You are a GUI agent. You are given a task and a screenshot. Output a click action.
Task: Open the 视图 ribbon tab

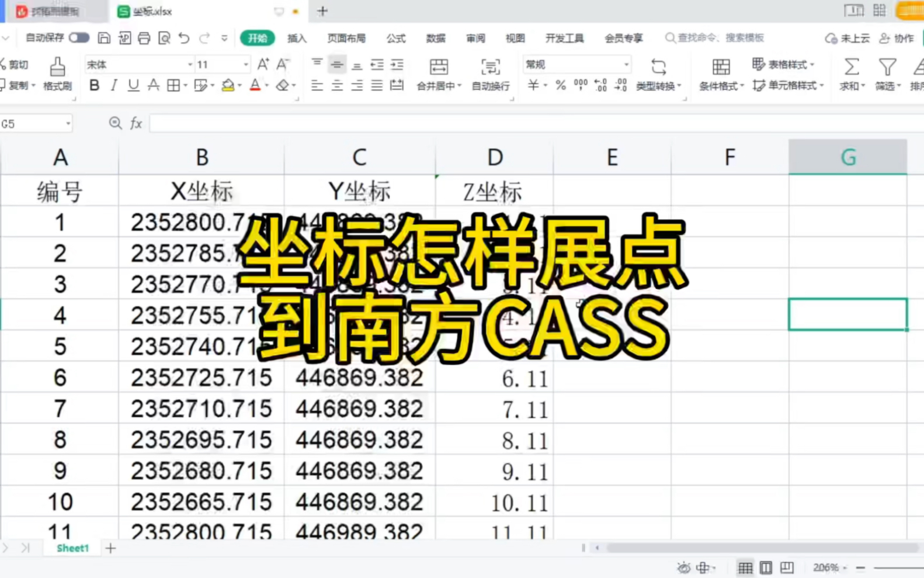515,38
